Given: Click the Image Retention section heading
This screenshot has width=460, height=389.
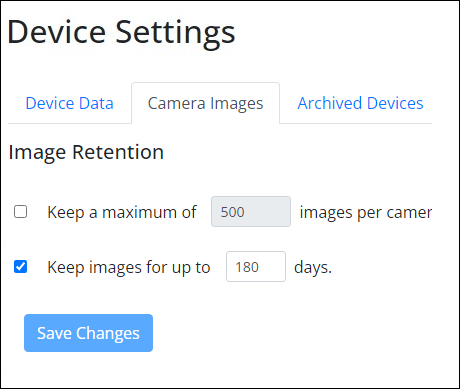Looking at the screenshot, I should pos(86,152).
